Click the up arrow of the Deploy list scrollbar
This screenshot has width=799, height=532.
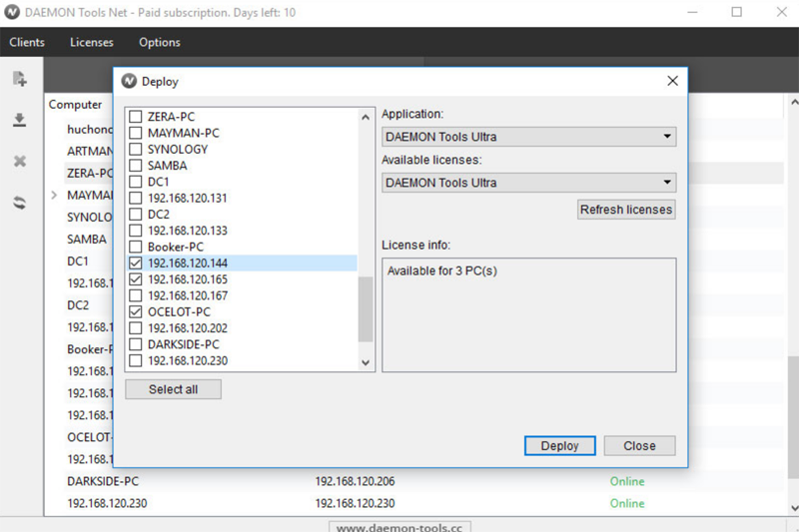366,117
